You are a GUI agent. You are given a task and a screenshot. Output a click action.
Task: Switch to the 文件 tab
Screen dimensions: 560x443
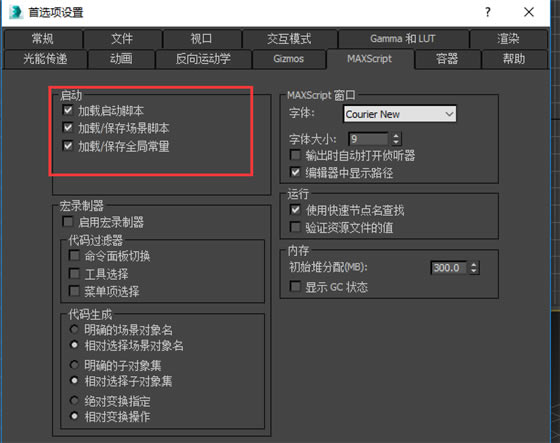coord(122,39)
